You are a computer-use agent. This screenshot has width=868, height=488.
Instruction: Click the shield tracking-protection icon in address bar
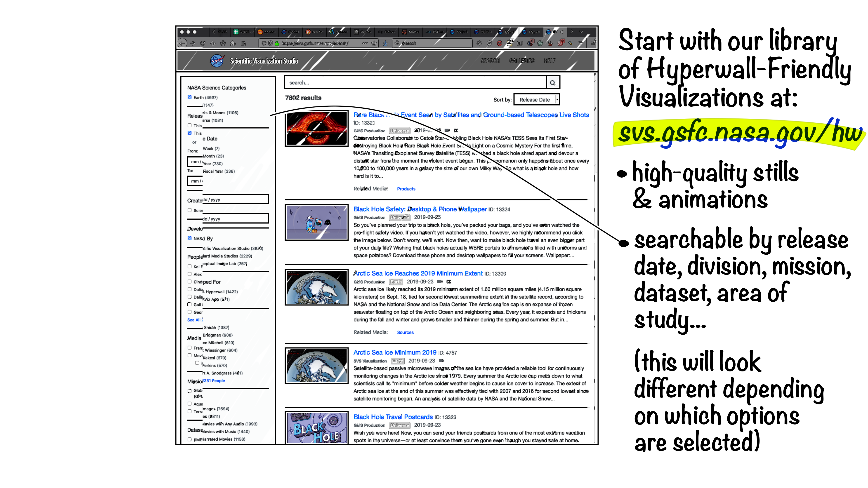pyautogui.click(x=270, y=43)
